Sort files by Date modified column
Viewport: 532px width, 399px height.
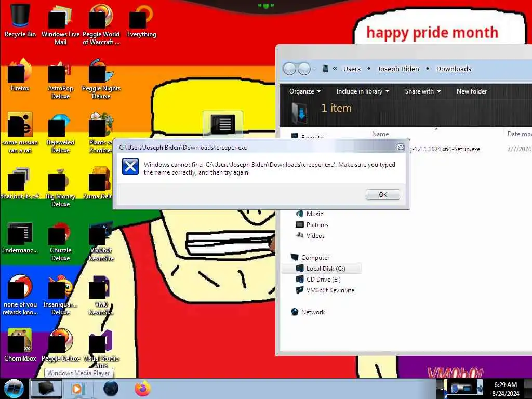(519, 134)
